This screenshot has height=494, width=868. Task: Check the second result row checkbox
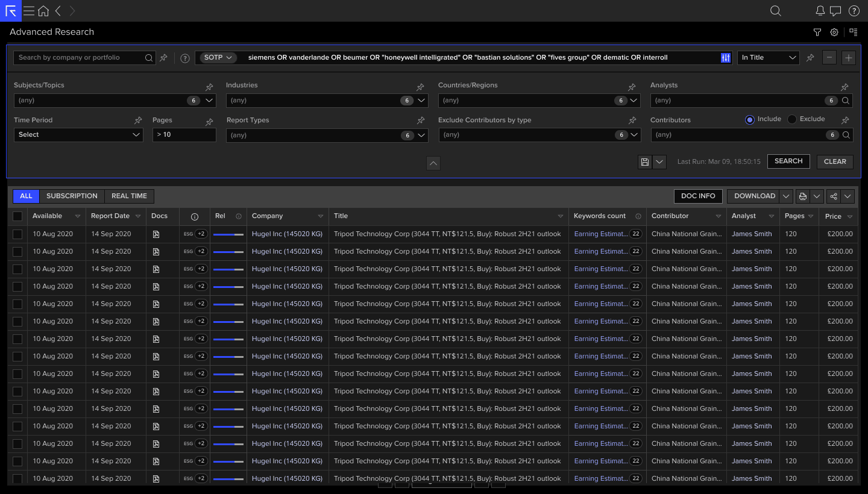[x=17, y=252]
